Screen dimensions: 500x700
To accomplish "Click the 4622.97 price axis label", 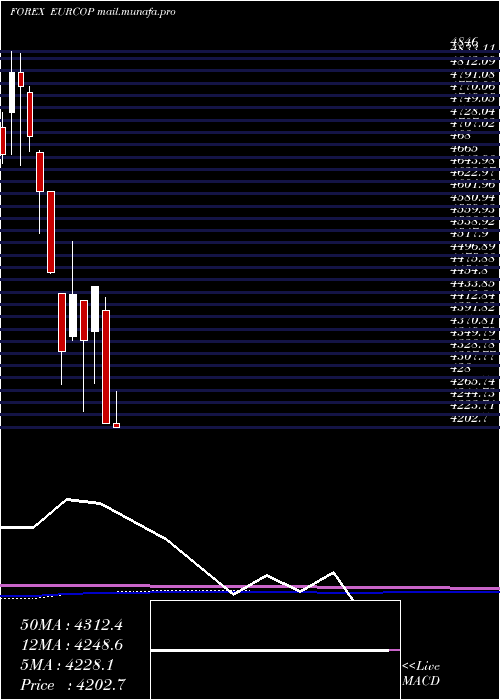I will point(473,172).
